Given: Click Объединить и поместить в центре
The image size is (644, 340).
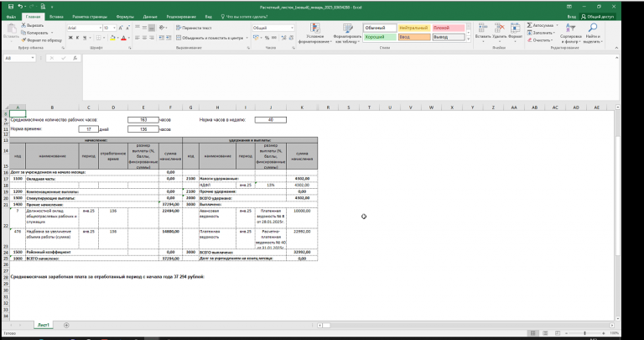Looking at the screenshot, I should tap(211, 38).
